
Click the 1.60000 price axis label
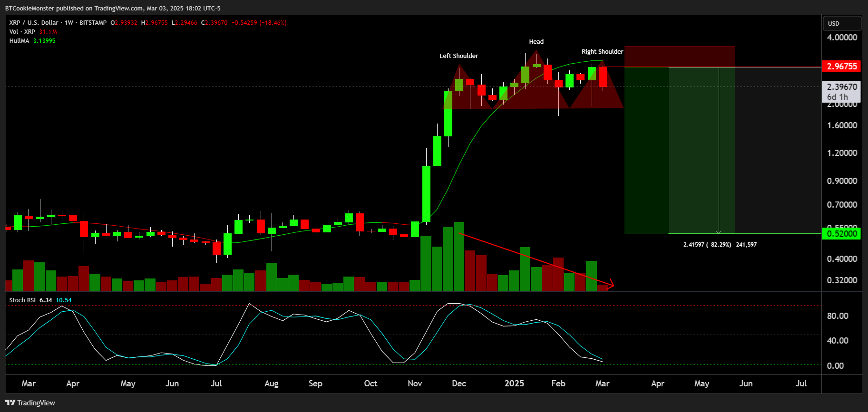(x=842, y=125)
